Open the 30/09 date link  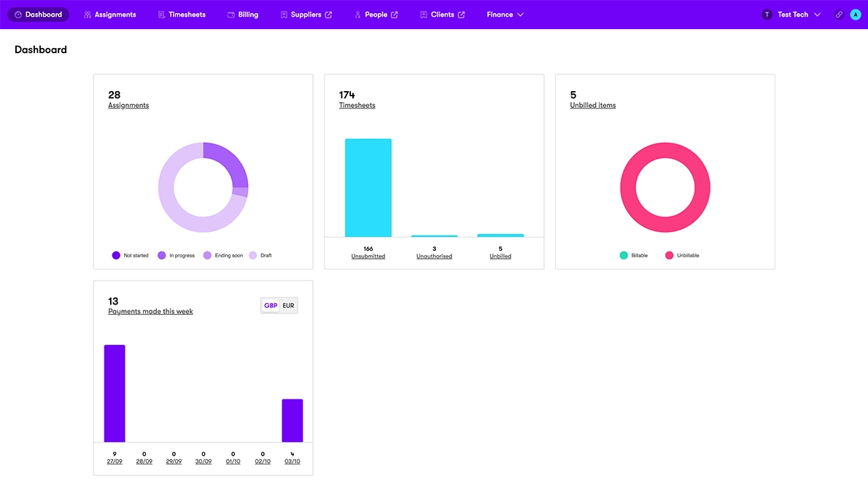click(x=204, y=461)
